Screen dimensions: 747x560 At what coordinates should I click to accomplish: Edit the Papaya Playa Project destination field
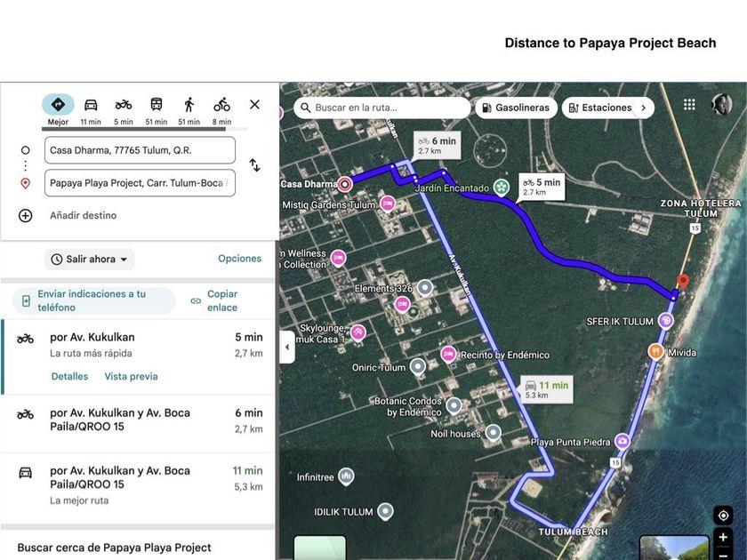coord(141,183)
